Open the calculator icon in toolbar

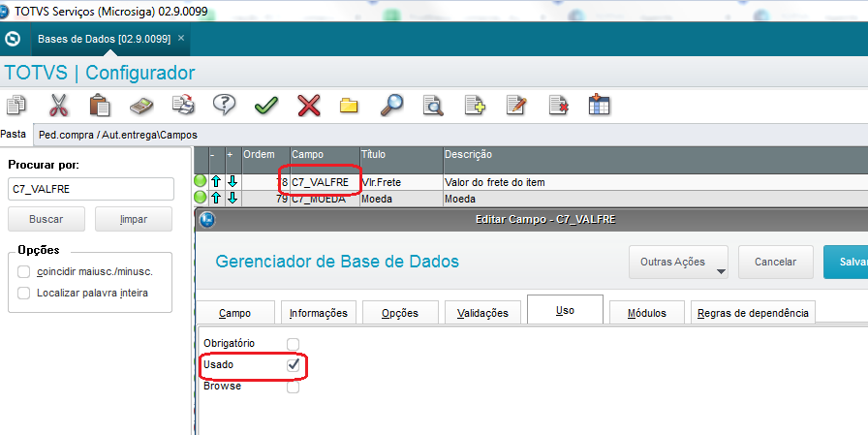[x=141, y=106]
